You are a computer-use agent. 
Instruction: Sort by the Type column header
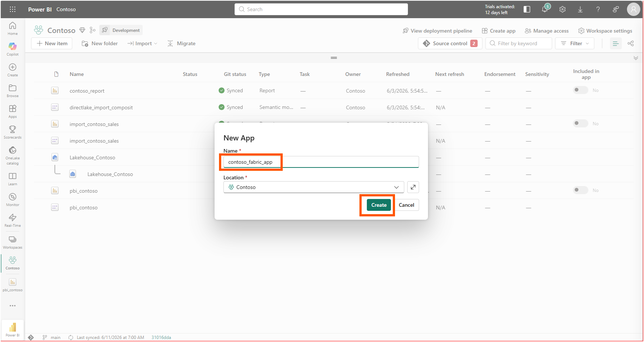(x=264, y=74)
